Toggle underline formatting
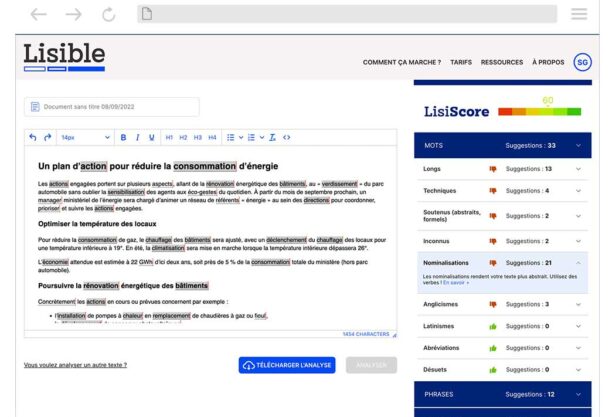 tap(152, 137)
